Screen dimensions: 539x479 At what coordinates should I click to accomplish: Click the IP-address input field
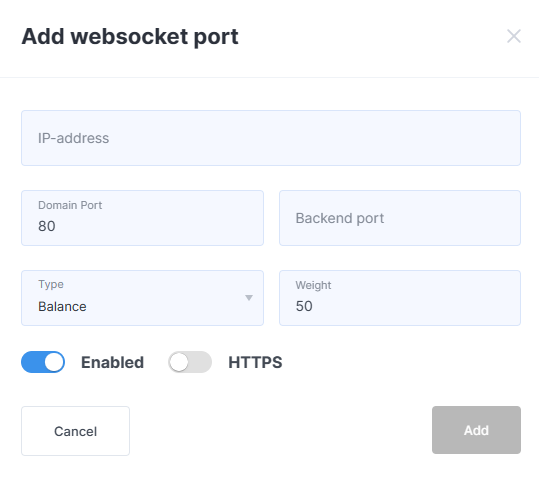271,138
